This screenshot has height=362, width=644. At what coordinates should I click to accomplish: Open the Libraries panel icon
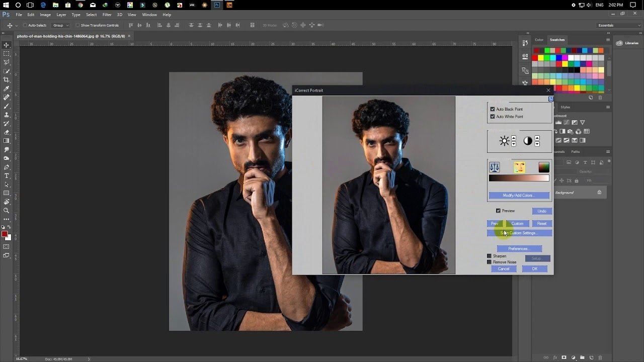click(x=620, y=43)
